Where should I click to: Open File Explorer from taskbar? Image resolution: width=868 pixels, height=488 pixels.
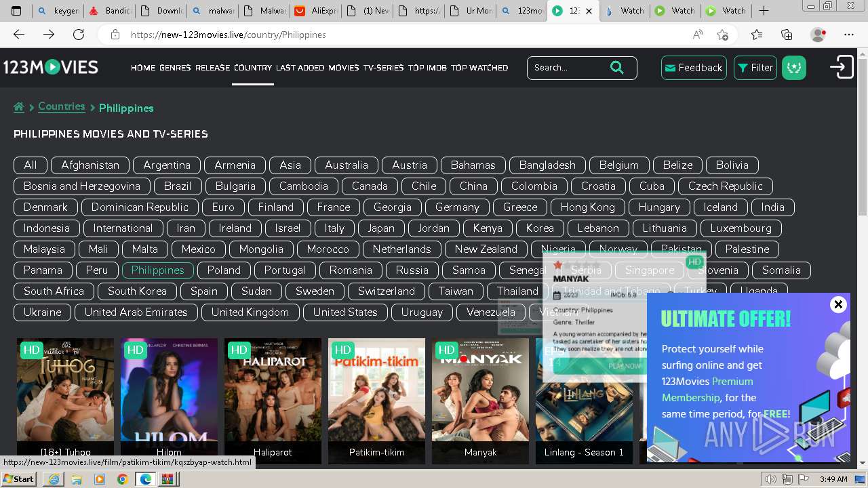click(77, 479)
